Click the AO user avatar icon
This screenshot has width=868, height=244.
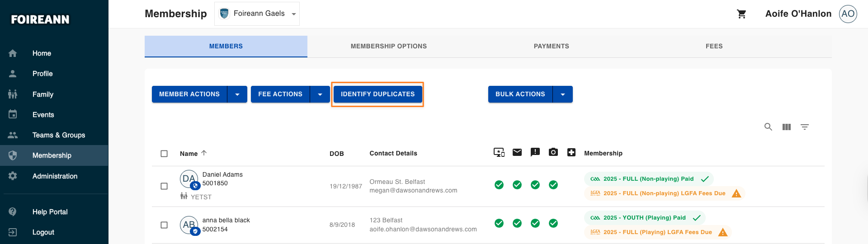coord(848,14)
